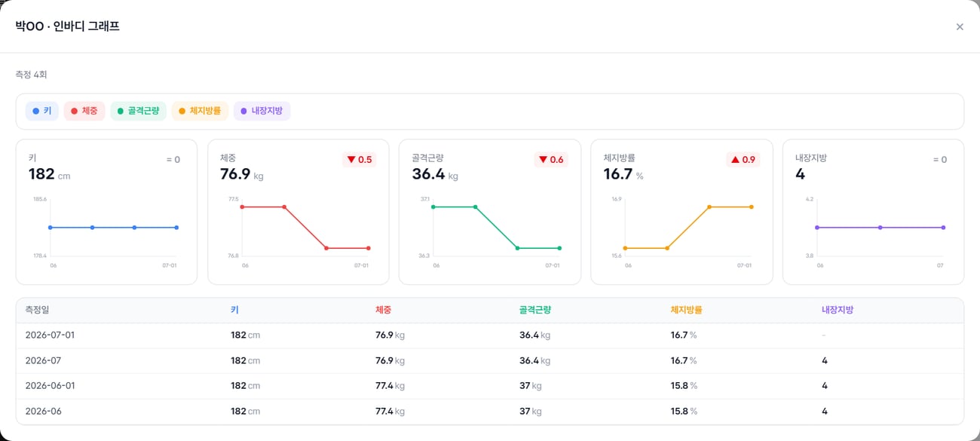Close the 인바디 그래프 dialog

pyautogui.click(x=960, y=26)
